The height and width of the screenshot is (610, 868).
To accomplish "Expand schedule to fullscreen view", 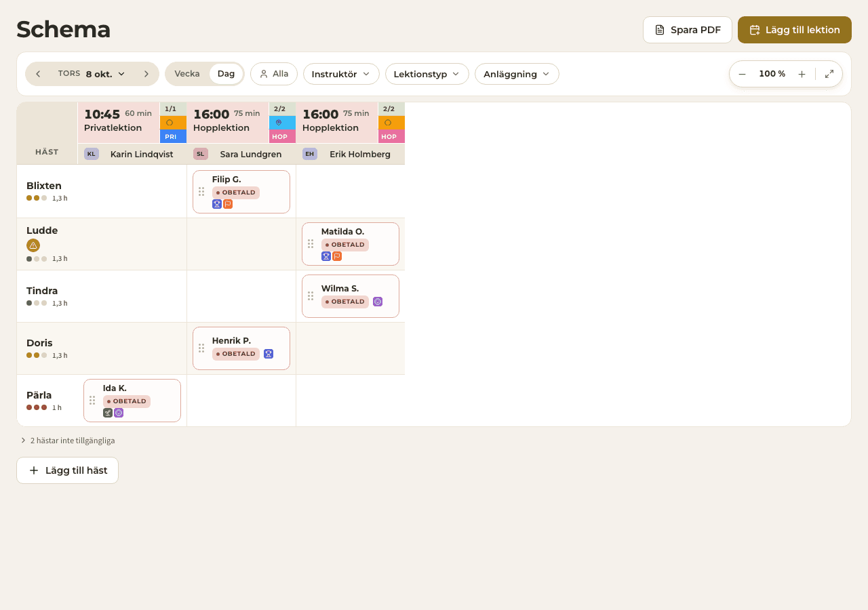I will coord(829,74).
